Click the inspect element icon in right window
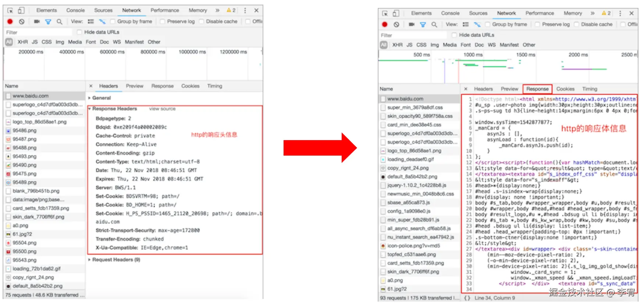The width and height of the screenshot is (644, 306). click(385, 13)
